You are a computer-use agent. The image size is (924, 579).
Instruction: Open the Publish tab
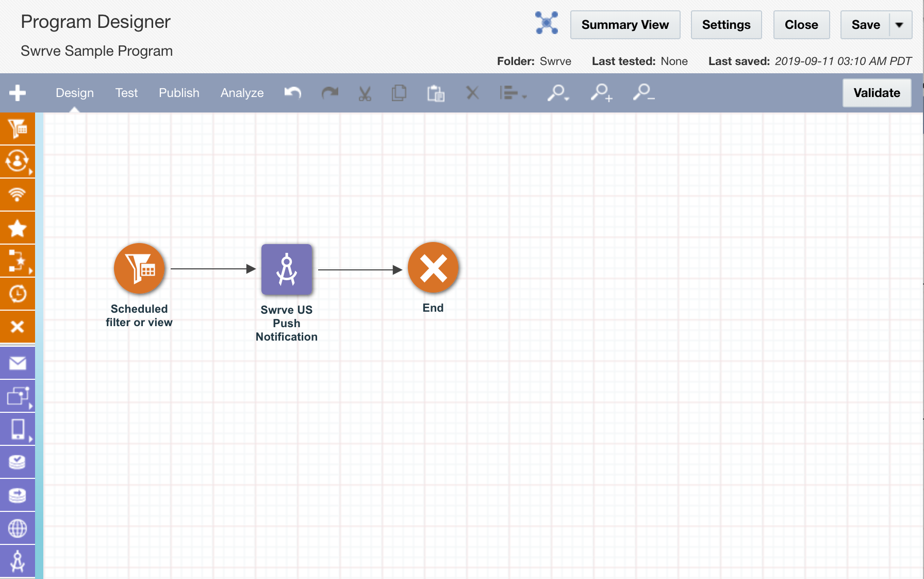click(x=179, y=93)
